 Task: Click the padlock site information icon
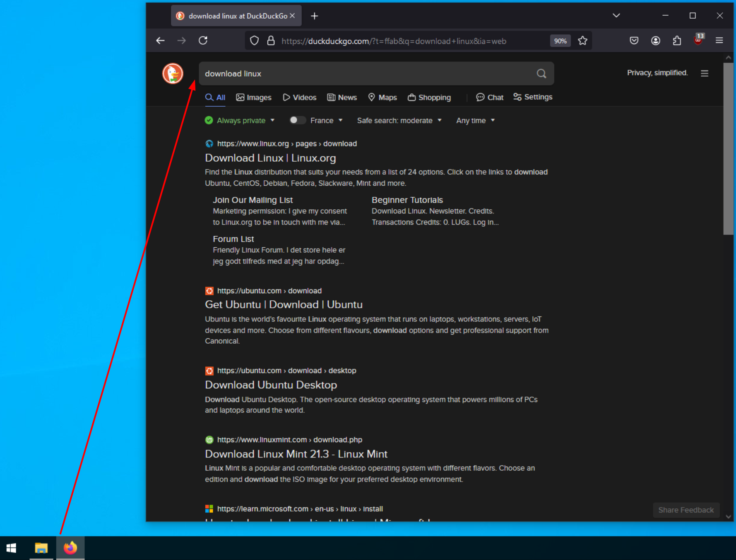pyautogui.click(x=271, y=41)
